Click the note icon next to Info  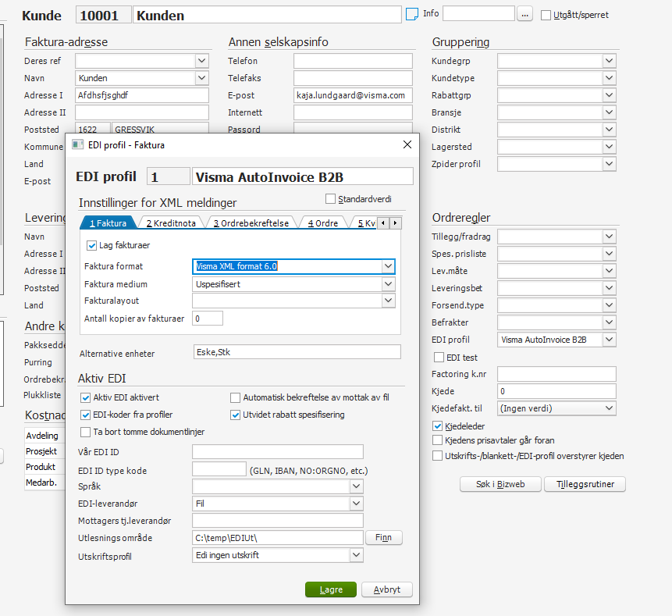point(412,14)
